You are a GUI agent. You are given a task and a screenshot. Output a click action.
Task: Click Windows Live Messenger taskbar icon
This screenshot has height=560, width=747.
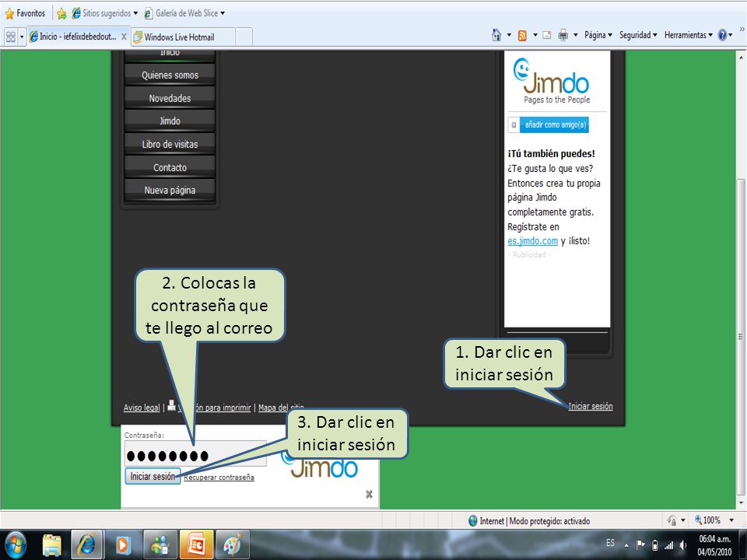coord(159,545)
